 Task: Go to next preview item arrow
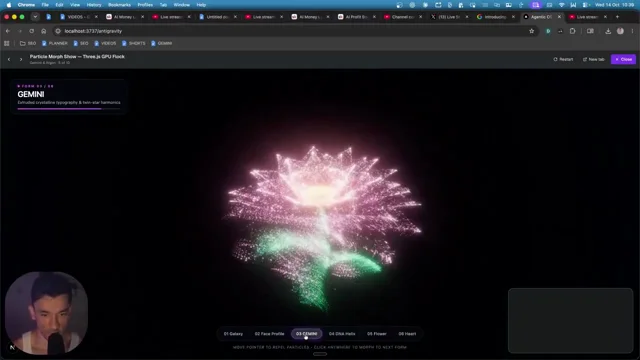tap(21, 60)
